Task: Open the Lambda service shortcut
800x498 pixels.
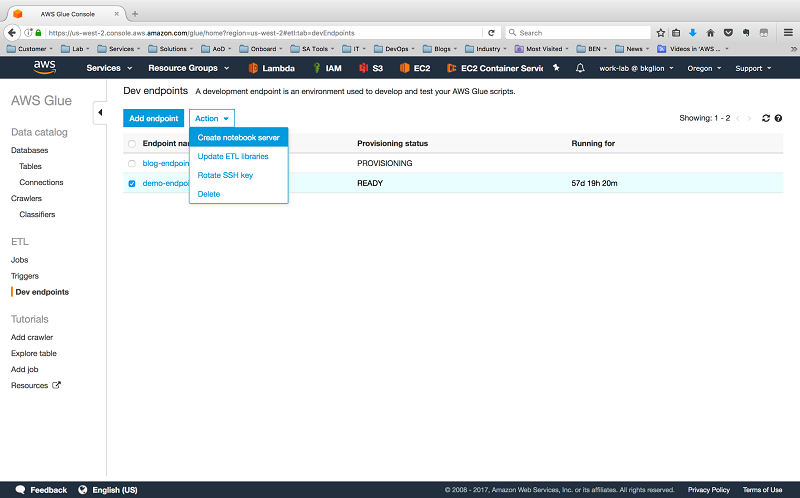Action: (x=271, y=68)
